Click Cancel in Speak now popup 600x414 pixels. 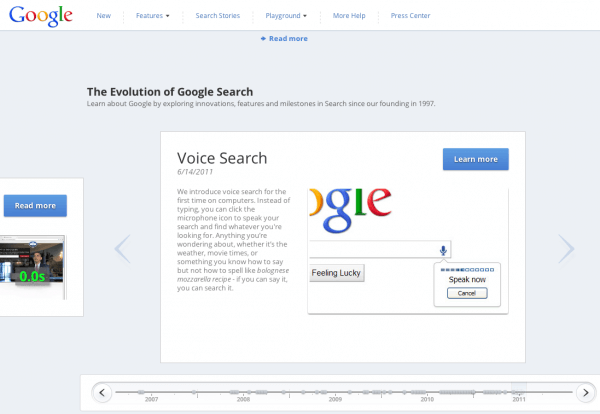[x=467, y=293]
